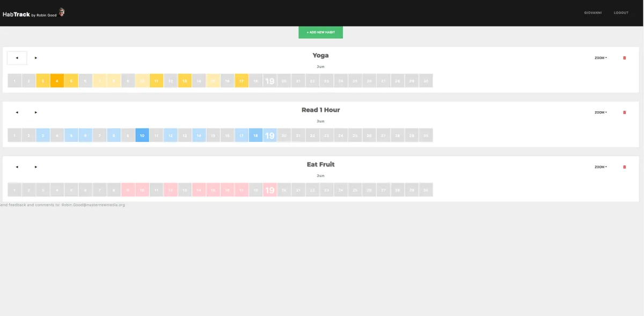Screen dimensions: 644x316
Task: Go to next month for Read 1 Hour
Action: [x=36, y=112]
